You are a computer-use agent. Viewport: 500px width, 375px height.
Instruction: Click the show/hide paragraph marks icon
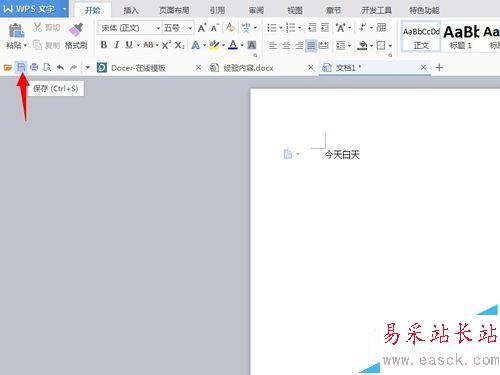pyautogui.click(x=363, y=28)
